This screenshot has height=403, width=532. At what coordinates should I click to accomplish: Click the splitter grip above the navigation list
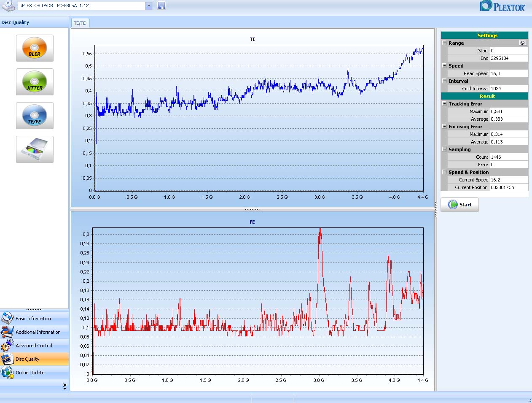[x=34, y=310]
